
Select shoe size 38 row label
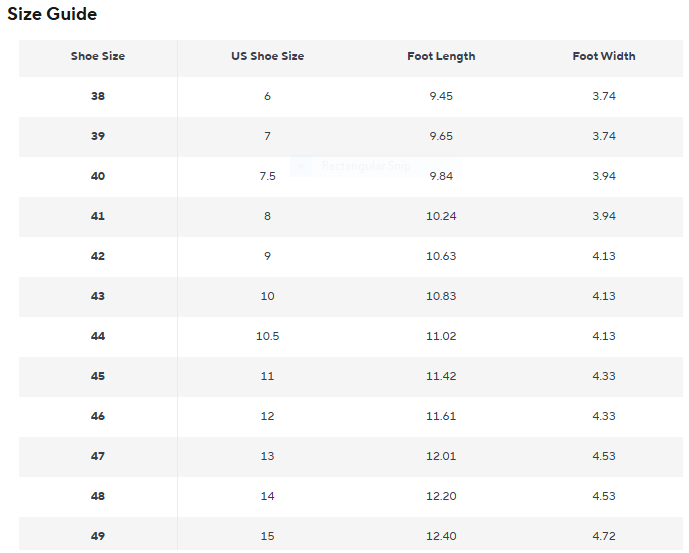[x=98, y=96]
